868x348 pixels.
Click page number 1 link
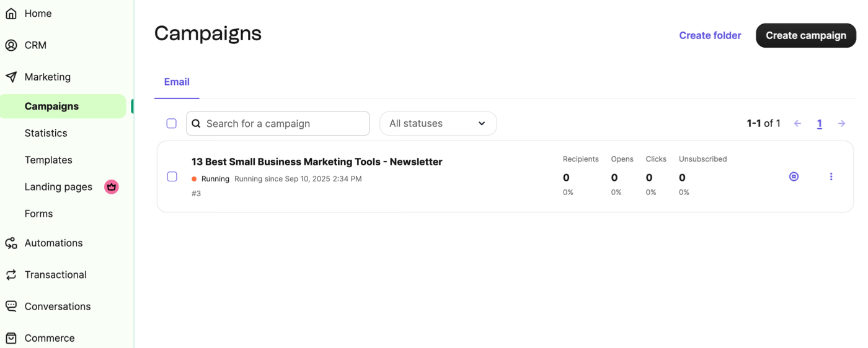click(819, 124)
